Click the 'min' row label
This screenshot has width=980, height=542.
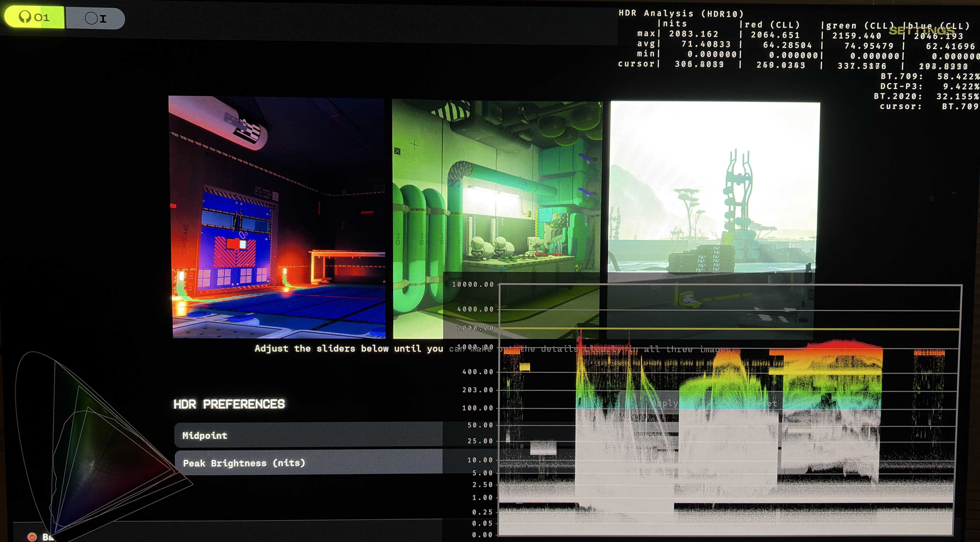point(646,54)
